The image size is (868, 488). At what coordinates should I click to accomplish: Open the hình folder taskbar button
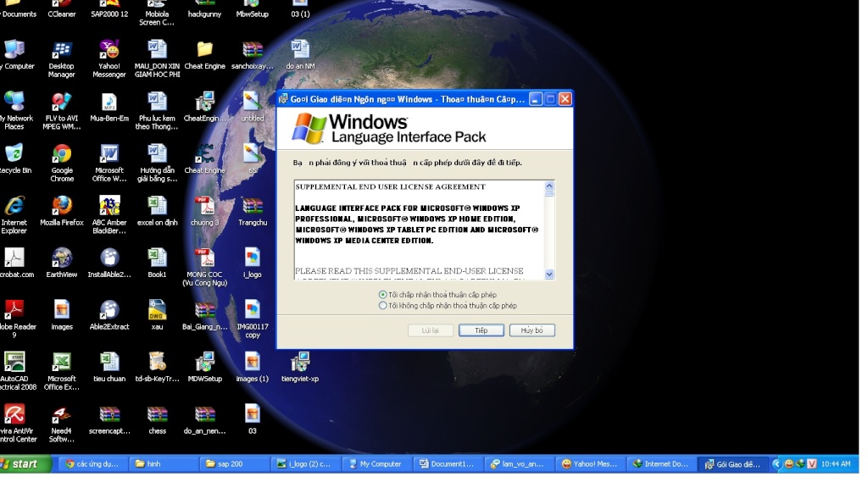click(x=163, y=463)
